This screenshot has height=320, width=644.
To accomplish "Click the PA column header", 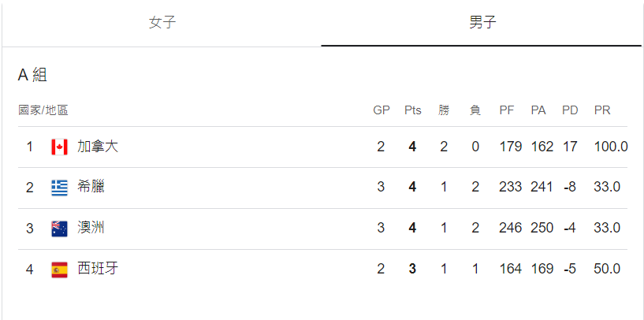I will point(538,110).
